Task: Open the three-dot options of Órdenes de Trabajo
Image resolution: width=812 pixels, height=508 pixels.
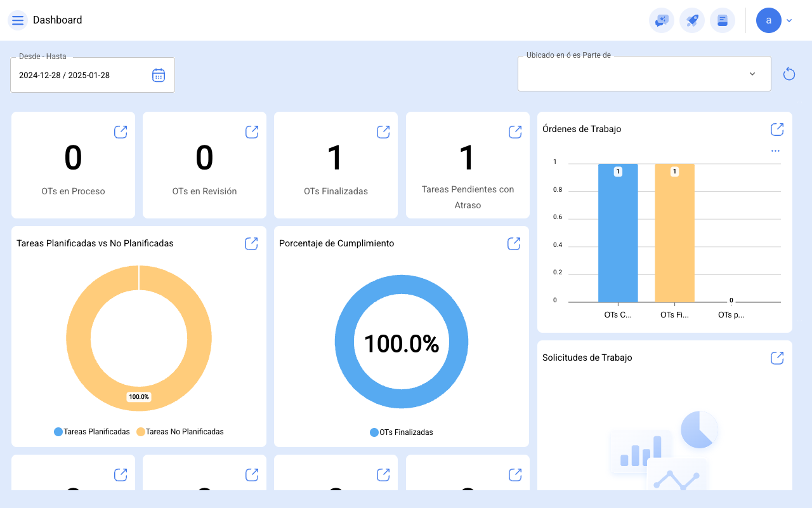Action: (x=775, y=151)
